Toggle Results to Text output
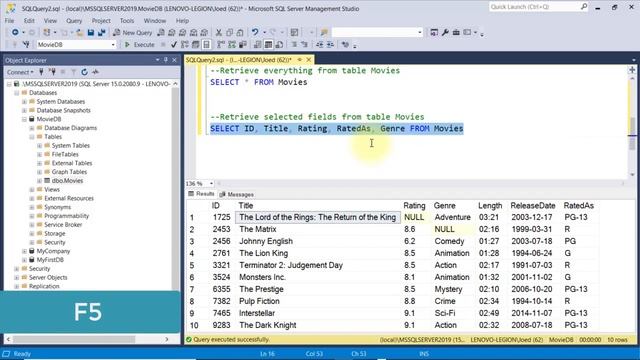The width and height of the screenshot is (640, 360). 258,44
